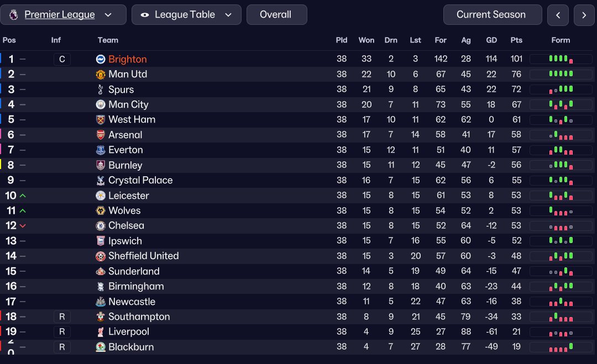597x364 pixels.
Task: Click the Liverpool club crest
Action: [x=101, y=331]
